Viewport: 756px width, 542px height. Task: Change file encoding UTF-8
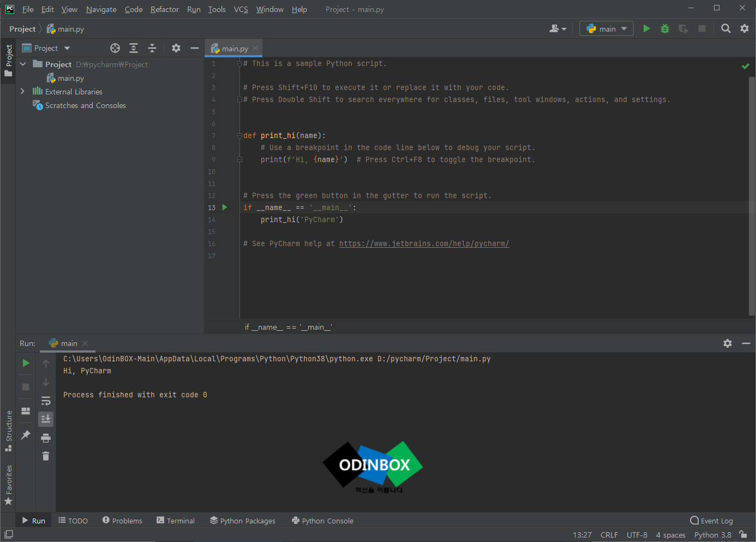point(637,535)
